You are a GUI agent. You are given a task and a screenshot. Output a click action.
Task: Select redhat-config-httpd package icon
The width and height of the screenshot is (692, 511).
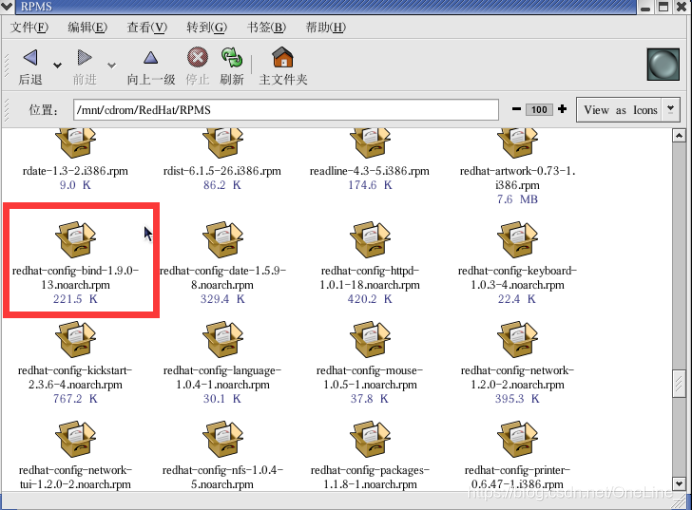[370, 239]
